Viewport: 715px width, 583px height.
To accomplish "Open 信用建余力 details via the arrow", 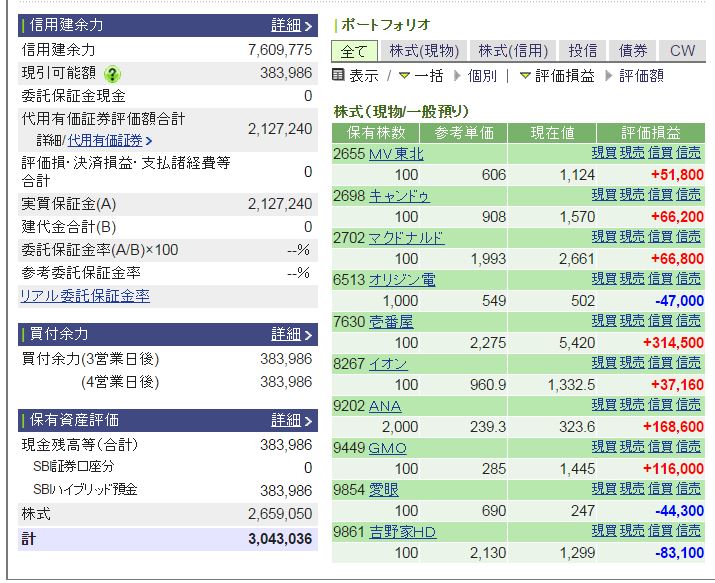I will (308, 26).
